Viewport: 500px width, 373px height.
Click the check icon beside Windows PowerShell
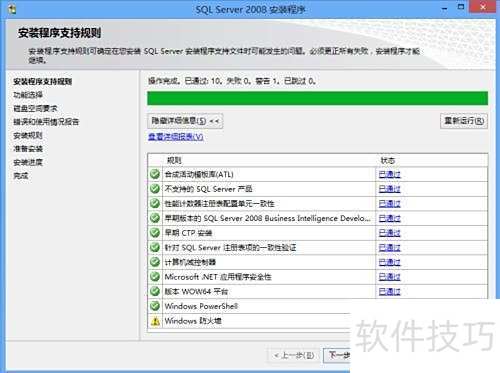tap(155, 306)
